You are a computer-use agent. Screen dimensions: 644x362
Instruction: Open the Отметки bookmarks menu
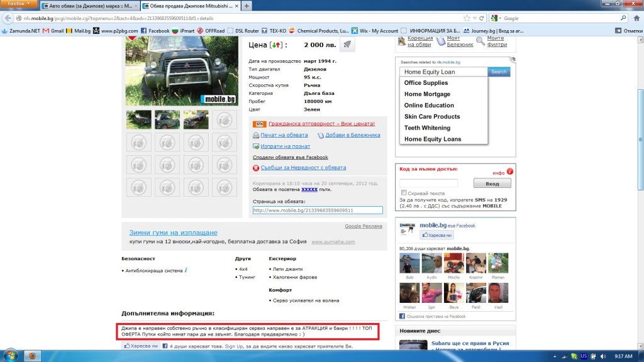point(629,31)
